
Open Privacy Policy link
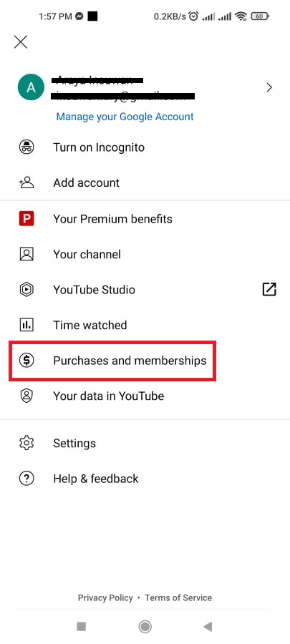pyautogui.click(x=105, y=597)
